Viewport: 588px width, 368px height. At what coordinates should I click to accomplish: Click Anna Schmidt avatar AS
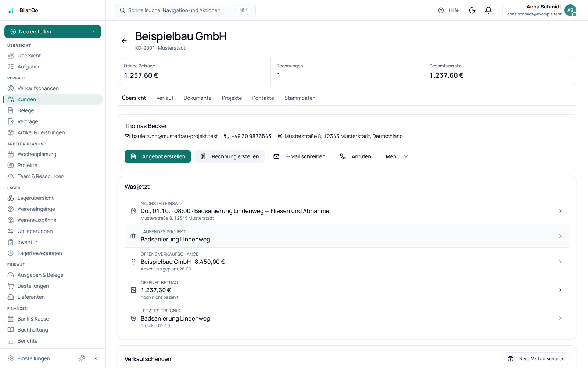[x=570, y=10]
